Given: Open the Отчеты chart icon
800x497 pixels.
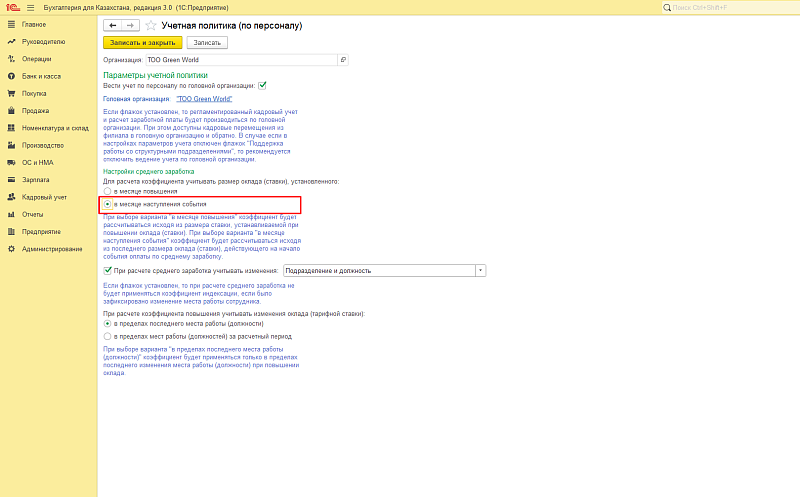Looking at the screenshot, I should point(10,214).
